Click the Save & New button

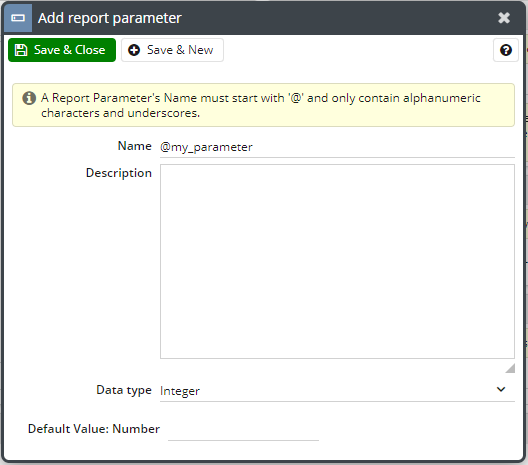point(172,50)
